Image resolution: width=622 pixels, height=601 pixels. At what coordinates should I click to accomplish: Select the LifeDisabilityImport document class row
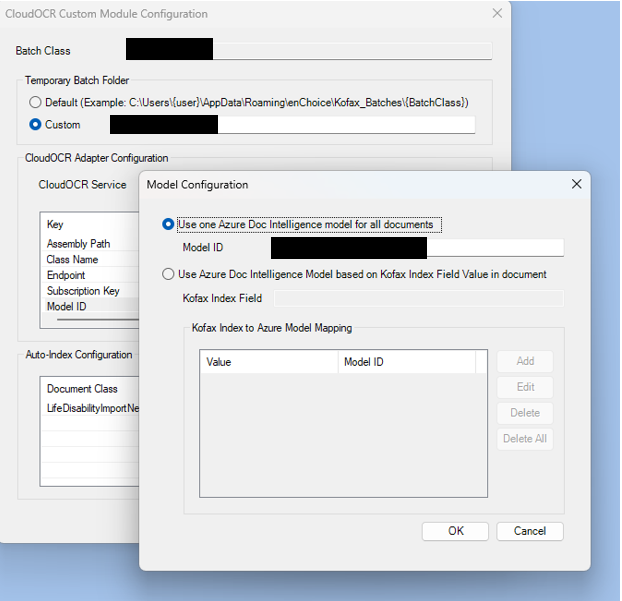[92, 408]
